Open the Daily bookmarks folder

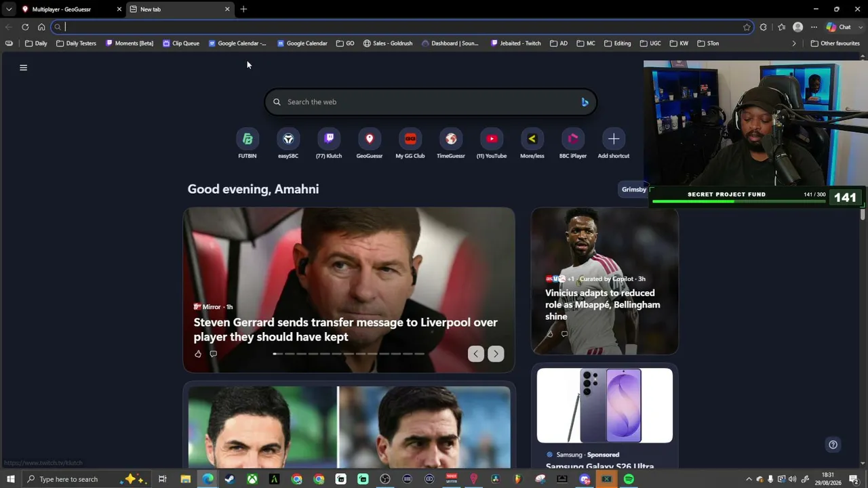pyautogui.click(x=36, y=43)
